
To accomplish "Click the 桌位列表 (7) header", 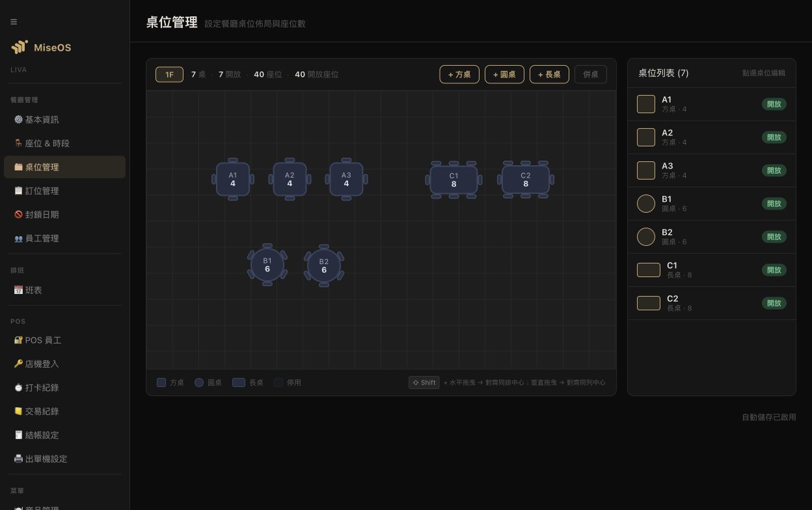I will tap(664, 73).
